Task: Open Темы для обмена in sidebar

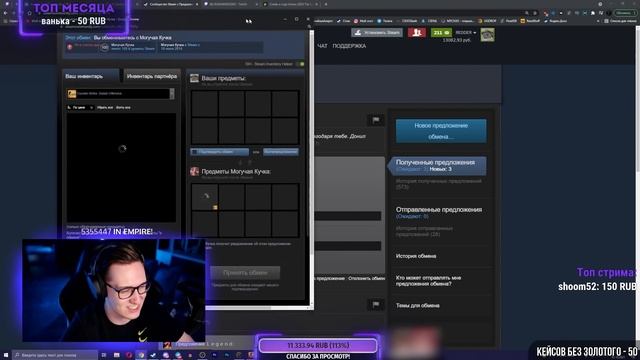Action: tap(418, 306)
